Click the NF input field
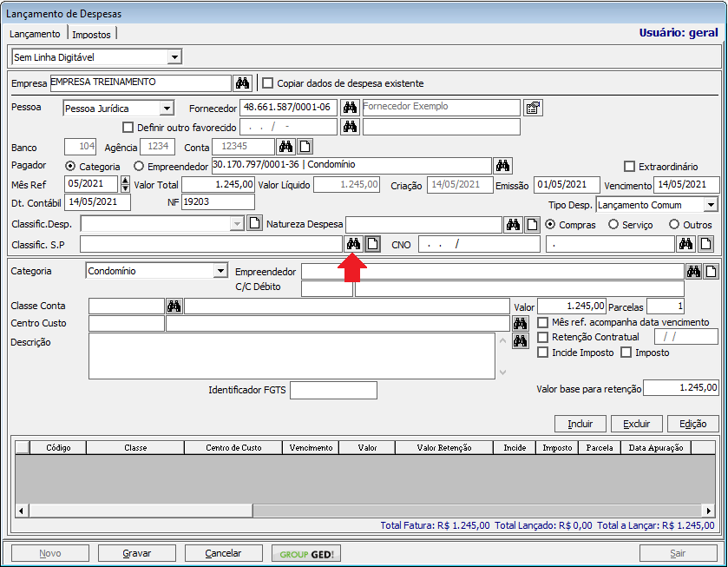The width and height of the screenshot is (728, 567). pos(218,201)
